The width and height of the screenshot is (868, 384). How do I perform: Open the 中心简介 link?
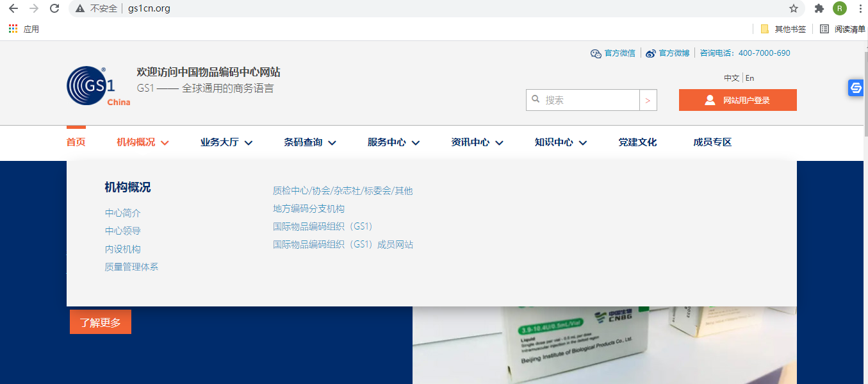(123, 213)
